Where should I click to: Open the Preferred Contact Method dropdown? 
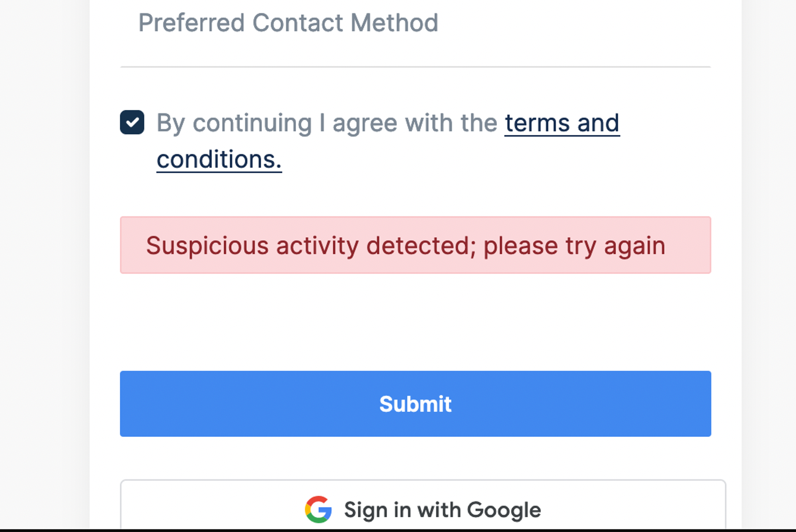click(x=416, y=33)
